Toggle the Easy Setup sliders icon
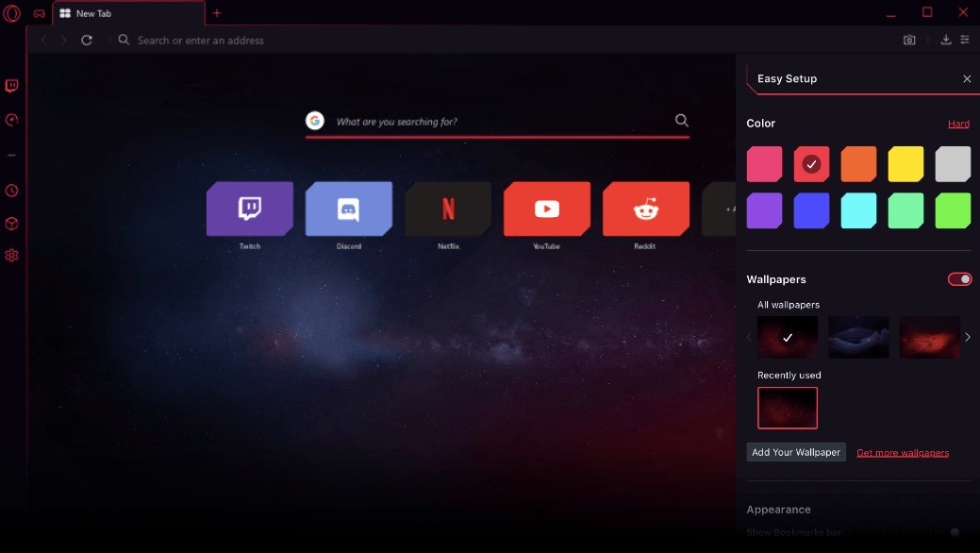This screenshot has height=553, width=980. pyautogui.click(x=965, y=40)
